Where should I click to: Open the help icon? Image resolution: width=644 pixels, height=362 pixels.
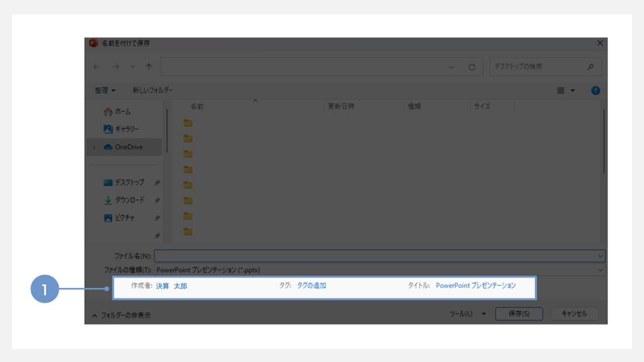(x=596, y=90)
